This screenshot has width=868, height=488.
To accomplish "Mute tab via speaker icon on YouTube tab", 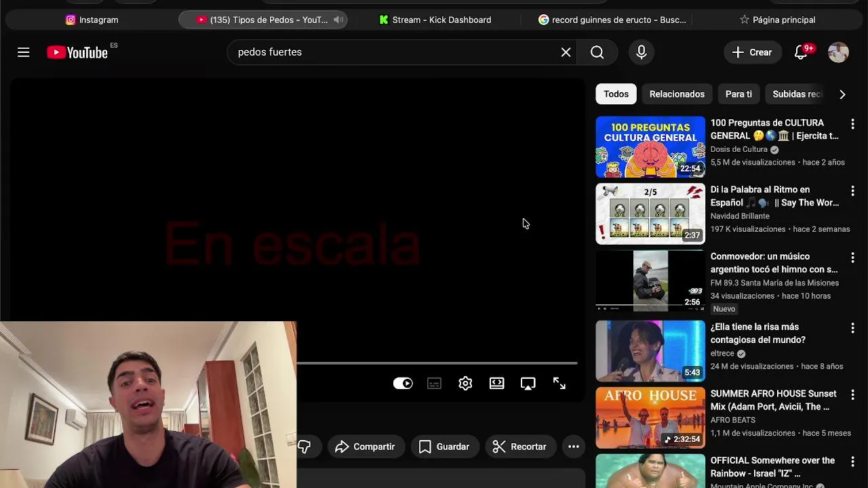I will tap(338, 20).
